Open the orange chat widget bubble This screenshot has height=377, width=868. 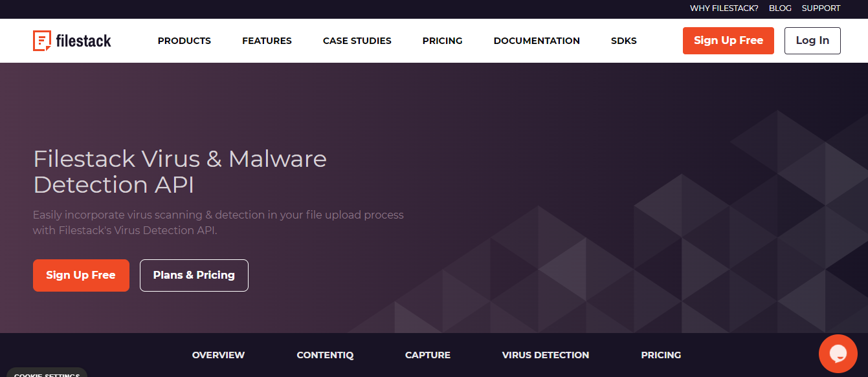(x=838, y=354)
